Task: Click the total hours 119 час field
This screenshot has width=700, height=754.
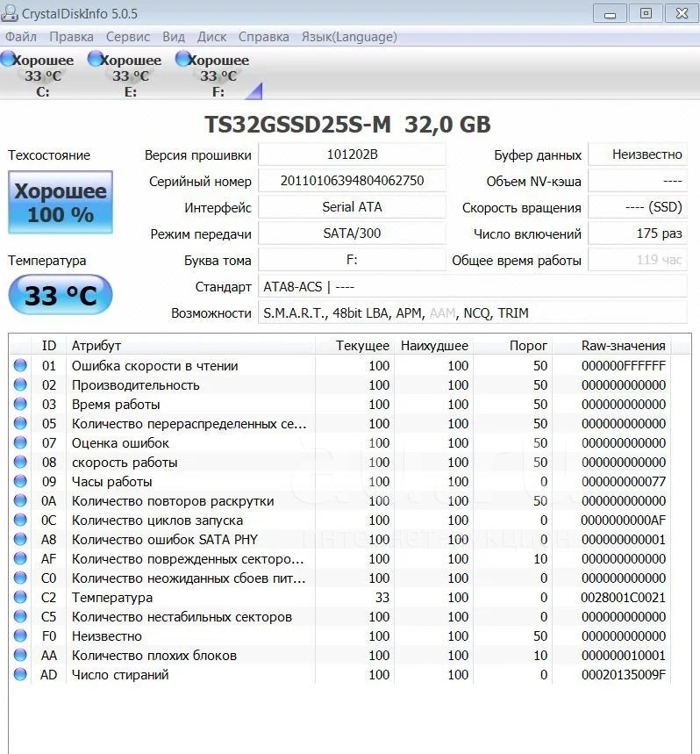Action: point(638,260)
